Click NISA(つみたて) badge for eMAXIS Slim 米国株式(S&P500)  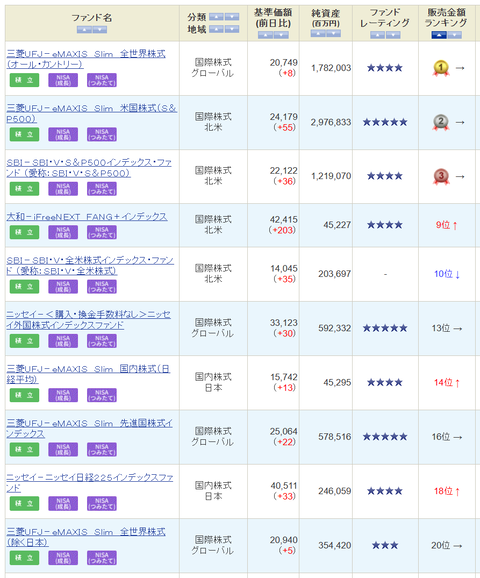click(x=102, y=134)
